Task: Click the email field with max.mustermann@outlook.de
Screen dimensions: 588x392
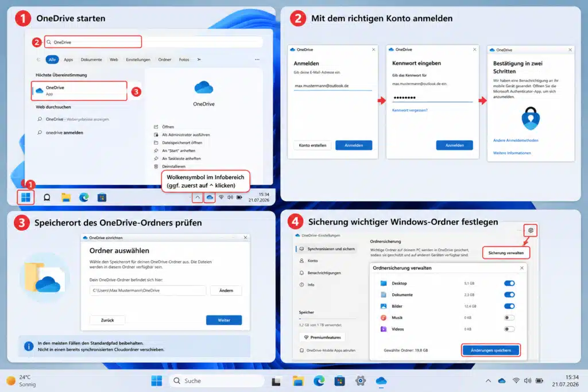Action: tap(333, 86)
